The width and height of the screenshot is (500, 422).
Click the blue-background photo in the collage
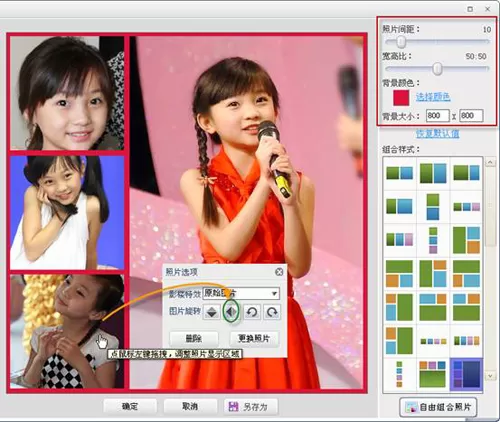click(x=67, y=212)
